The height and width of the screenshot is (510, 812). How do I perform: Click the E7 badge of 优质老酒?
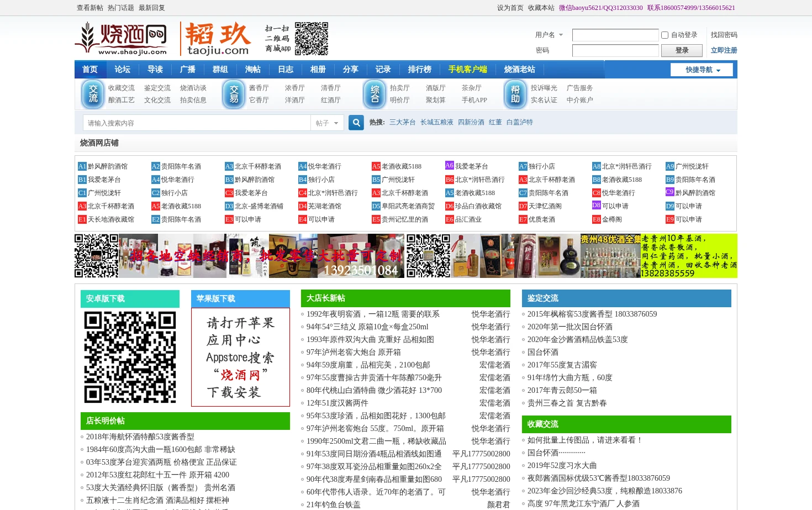point(523,219)
